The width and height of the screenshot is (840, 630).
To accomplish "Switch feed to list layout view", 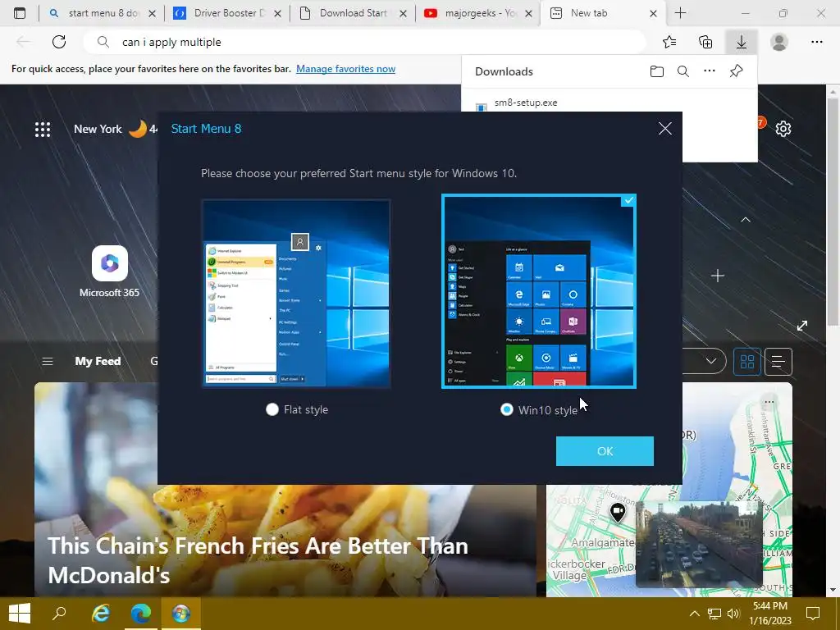I will 778,362.
